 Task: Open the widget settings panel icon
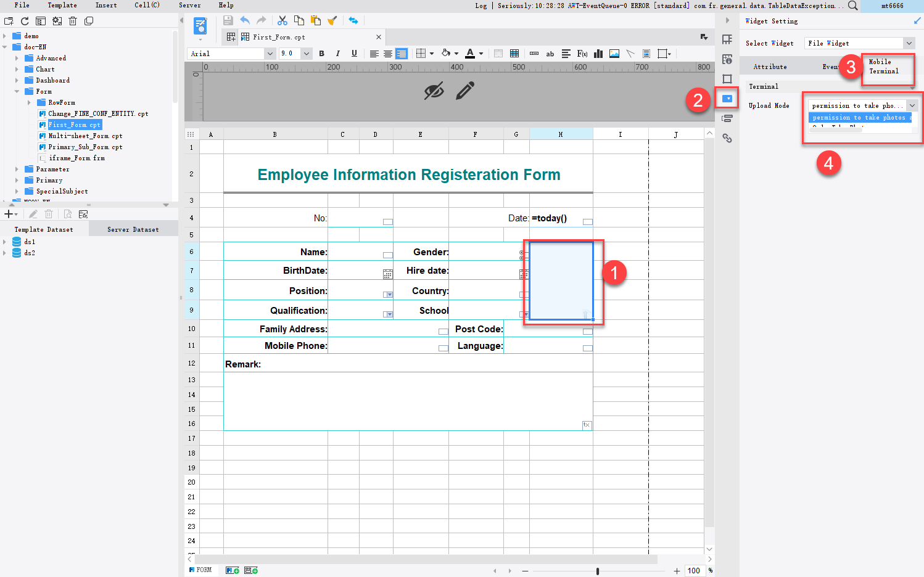[727, 99]
